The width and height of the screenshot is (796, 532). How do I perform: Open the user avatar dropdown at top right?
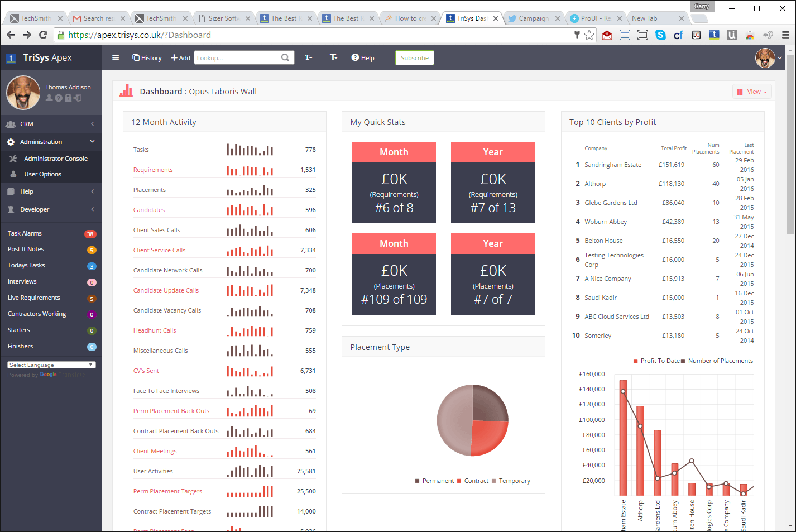point(768,57)
